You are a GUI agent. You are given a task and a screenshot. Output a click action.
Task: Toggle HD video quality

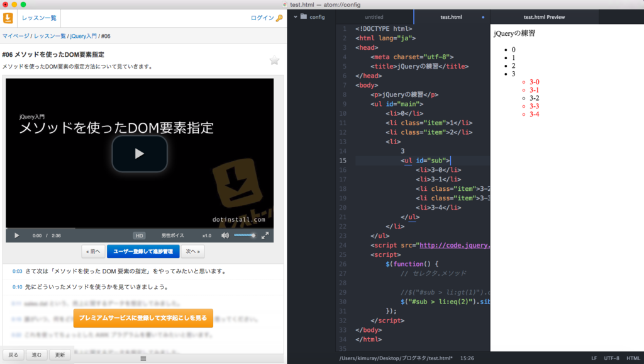pyautogui.click(x=139, y=236)
